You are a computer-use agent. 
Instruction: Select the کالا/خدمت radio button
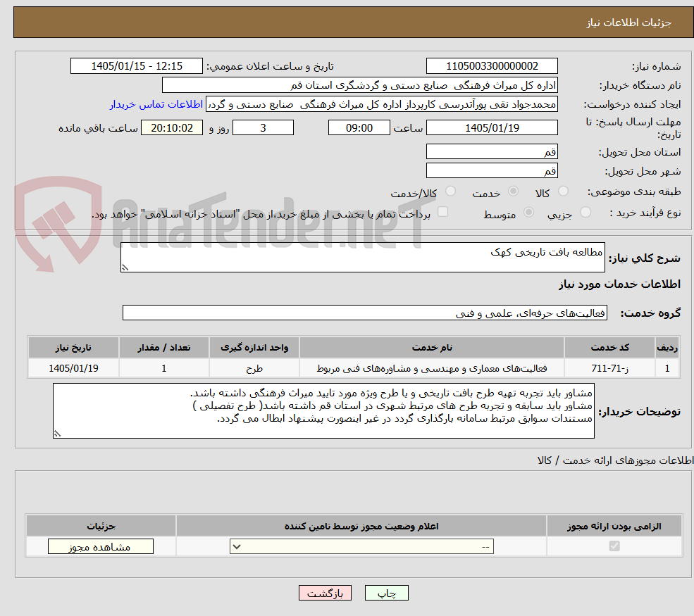click(450, 191)
